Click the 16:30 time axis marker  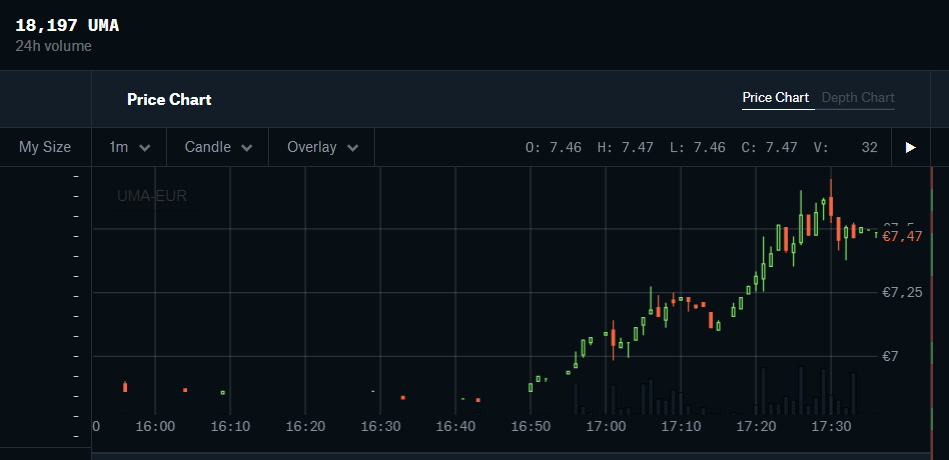[x=380, y=426]
